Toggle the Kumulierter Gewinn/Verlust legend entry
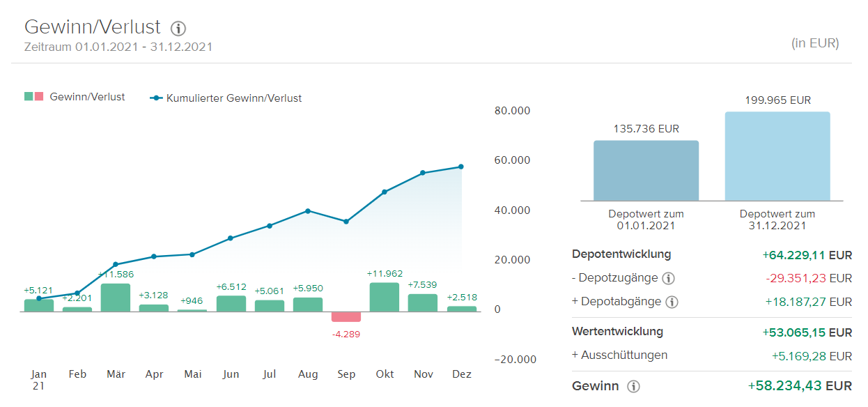The image size is (868, 407). [x=233, y=98]
